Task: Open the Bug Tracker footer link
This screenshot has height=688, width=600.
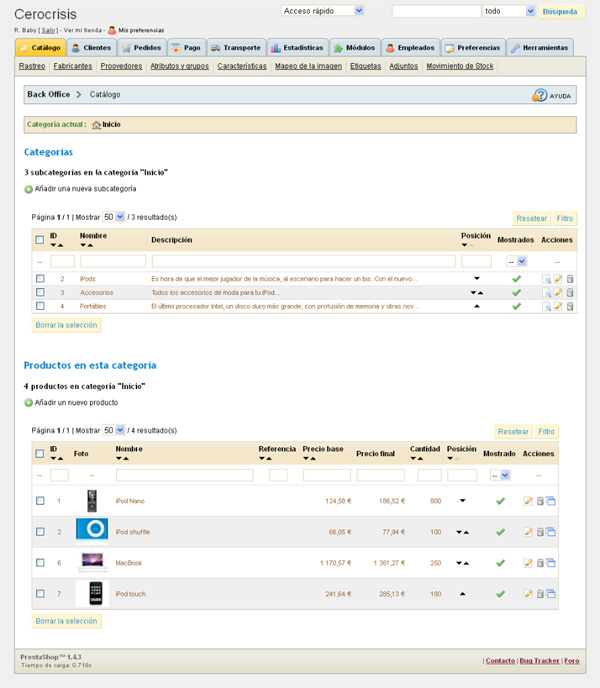Action: [x=539, y=661]
